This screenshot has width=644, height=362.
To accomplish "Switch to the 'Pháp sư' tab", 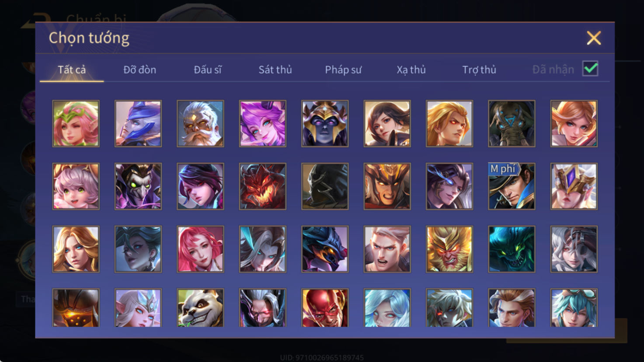I will (343, 69).
